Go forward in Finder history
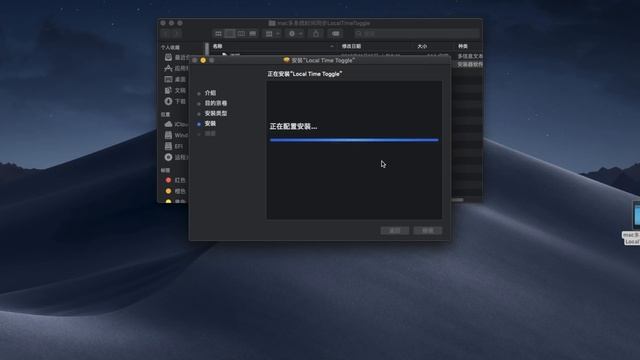Viewport: 640px width, 360px height. pos(176,33)
